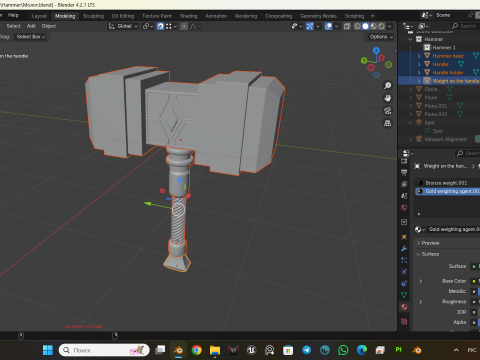Click the Windows taskbar search box

(104, 350)
